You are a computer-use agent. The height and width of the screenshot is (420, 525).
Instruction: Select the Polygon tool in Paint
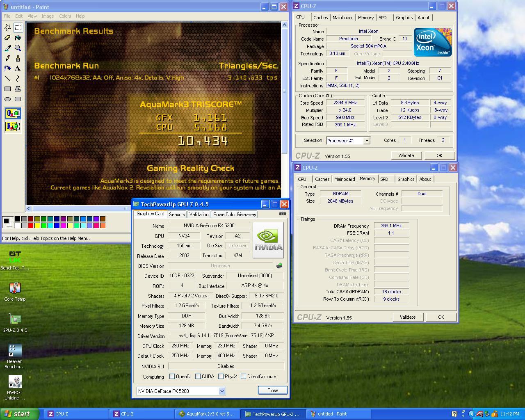tap(18, 89)
